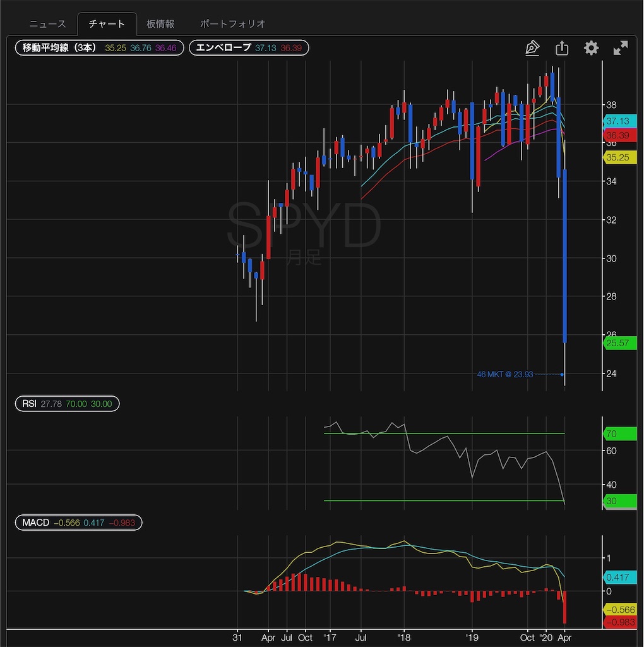Go to the ポートフォリオ tab
Screen dimensions: 644x647
pyautogui.click(x=232, y=24)
